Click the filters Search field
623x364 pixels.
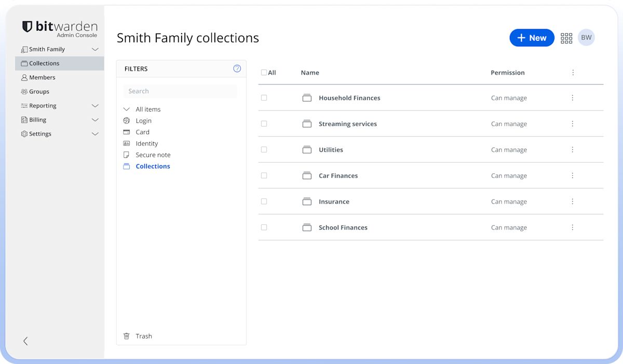pos(180,91)
